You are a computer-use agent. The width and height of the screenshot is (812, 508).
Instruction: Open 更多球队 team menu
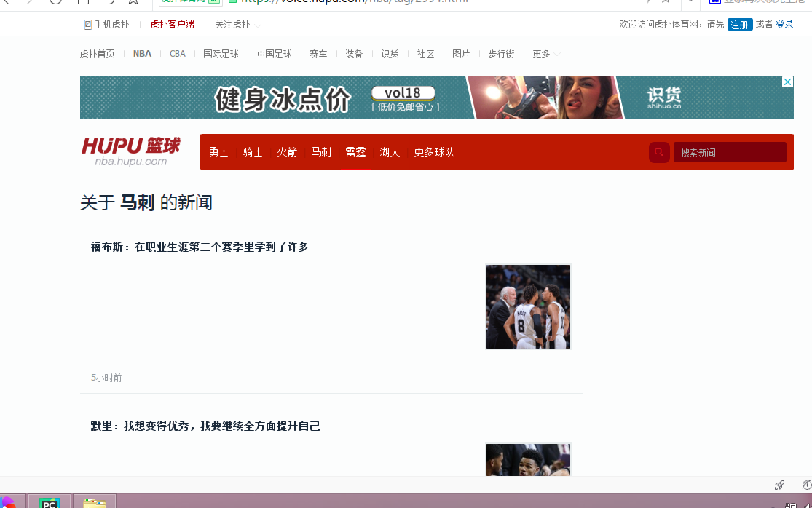click(434, 152)
